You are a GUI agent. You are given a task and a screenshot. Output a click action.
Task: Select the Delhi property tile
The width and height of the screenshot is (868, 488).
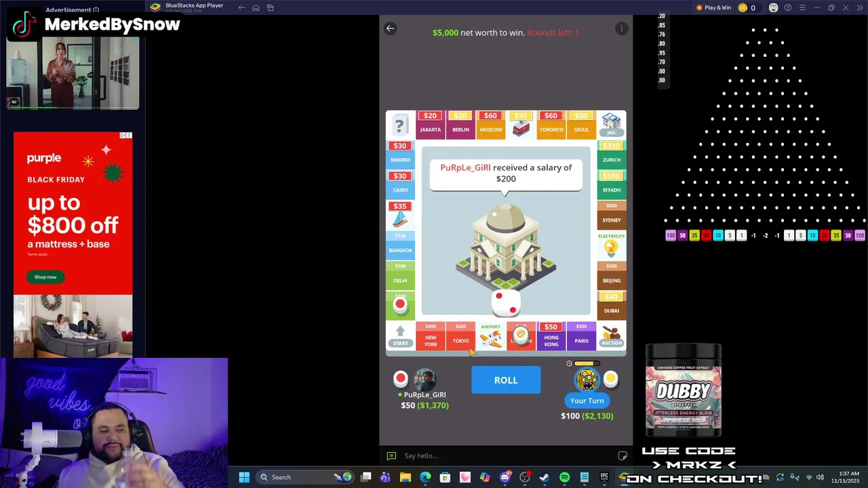point(400,276)
